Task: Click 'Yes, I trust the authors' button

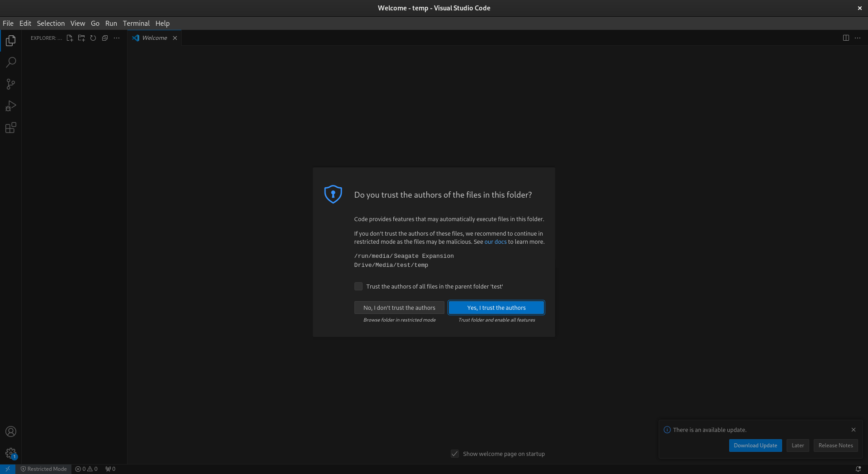Action: pos(496,308)
